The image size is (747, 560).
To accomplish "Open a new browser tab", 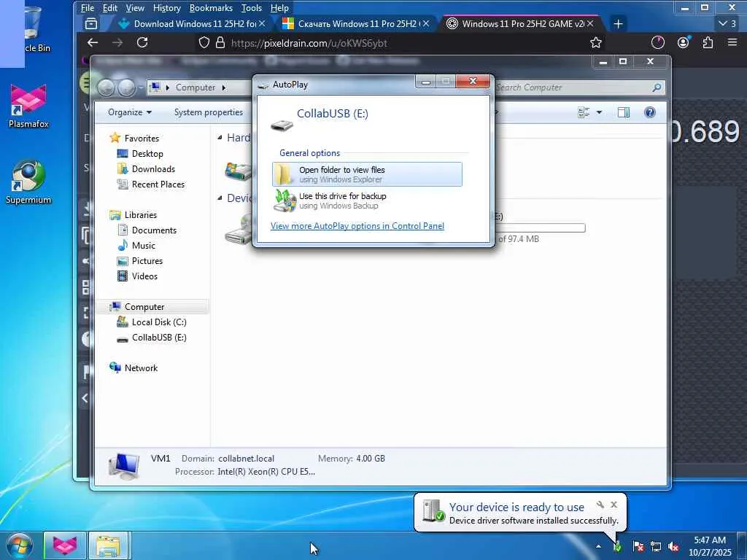I will [618, 24].
